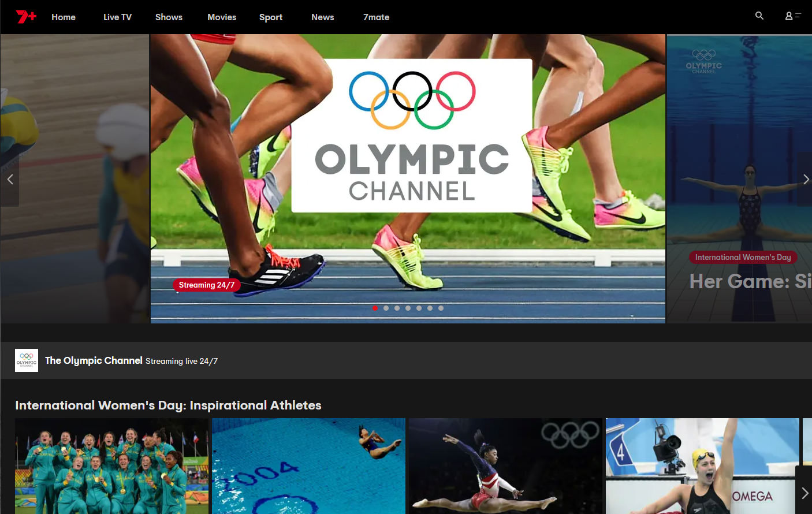Screen dimensions: 812x514
Task: Open the Sport section
Action: [x=271, y=17]
